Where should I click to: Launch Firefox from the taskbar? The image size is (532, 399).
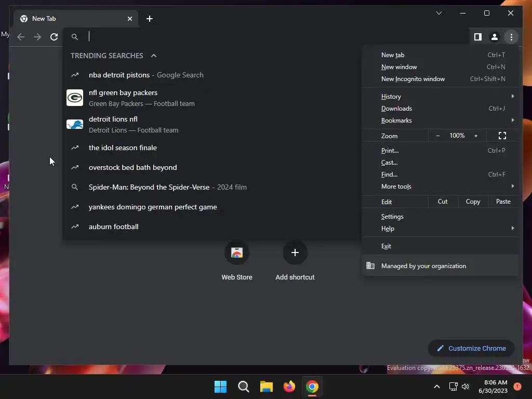pyautogui.click(x=289, y=387)
